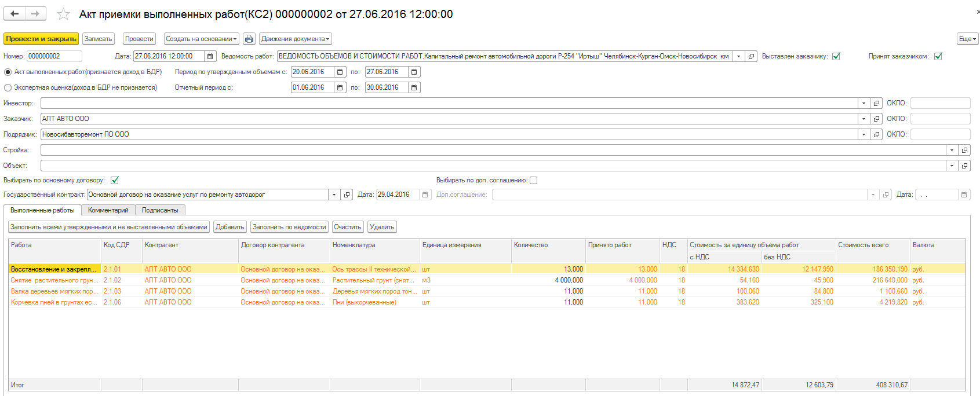Click the Стоимость всего column header

[873, 251]
